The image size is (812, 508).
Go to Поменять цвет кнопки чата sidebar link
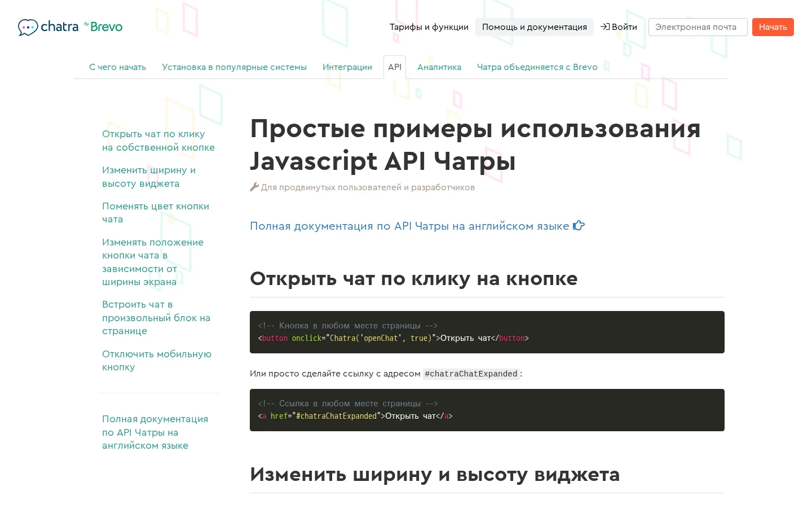(x=156, y=213)
